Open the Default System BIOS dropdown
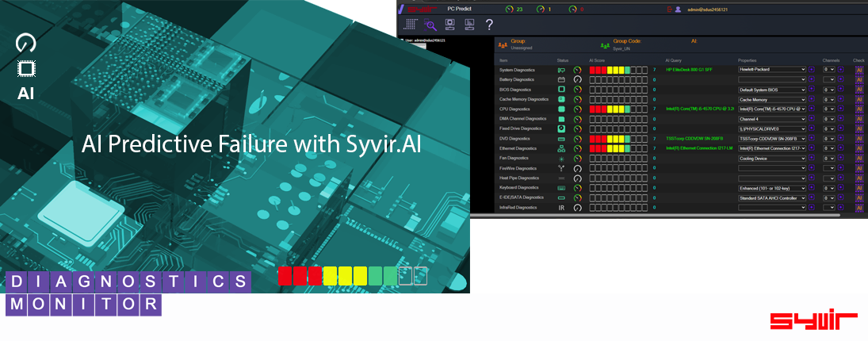868x341 pixels. tap(771, 89)
